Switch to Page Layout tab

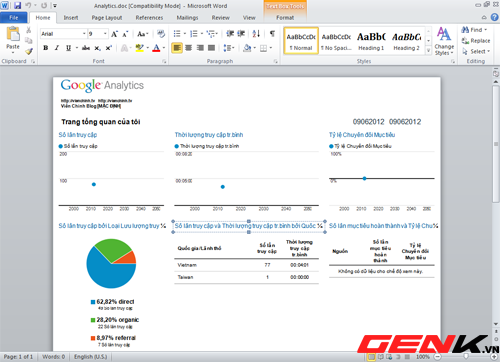coord(107,18)
